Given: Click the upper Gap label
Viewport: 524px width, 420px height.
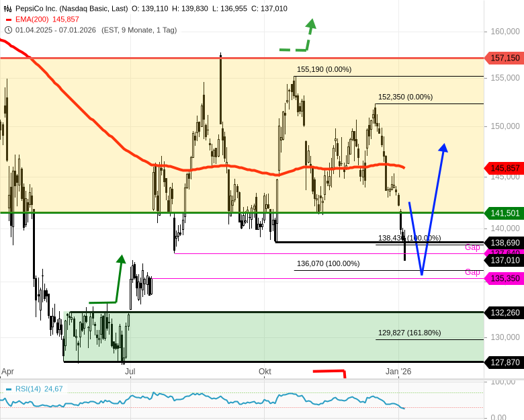Looking at the screenshot, I should [x=472, y=247].
